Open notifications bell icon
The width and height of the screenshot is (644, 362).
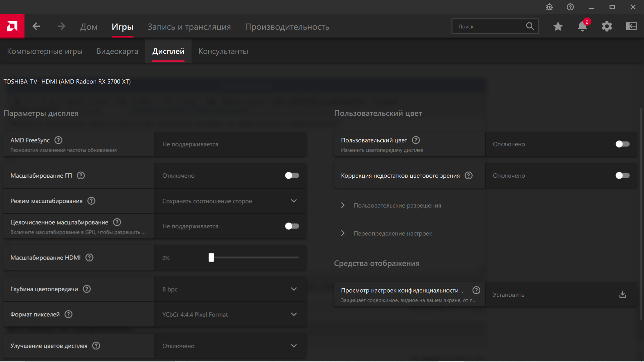(582, 26)
